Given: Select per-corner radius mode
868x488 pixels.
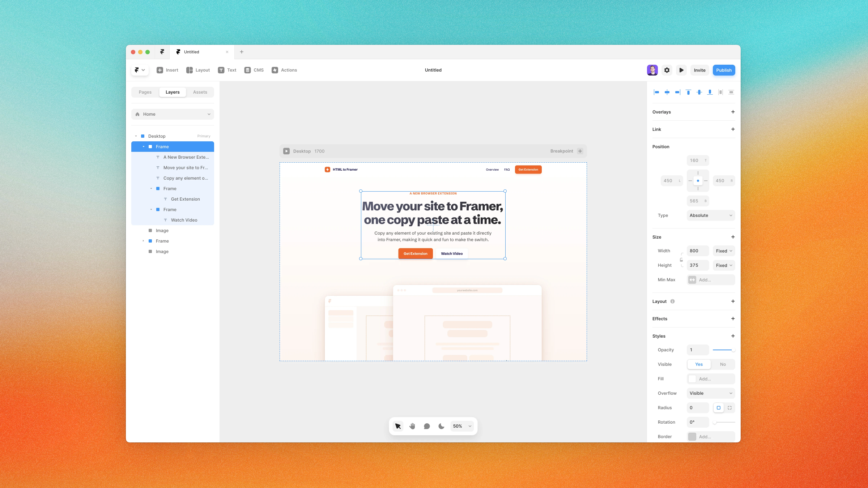Looking at the screenshot, I should tap(729, 408).
